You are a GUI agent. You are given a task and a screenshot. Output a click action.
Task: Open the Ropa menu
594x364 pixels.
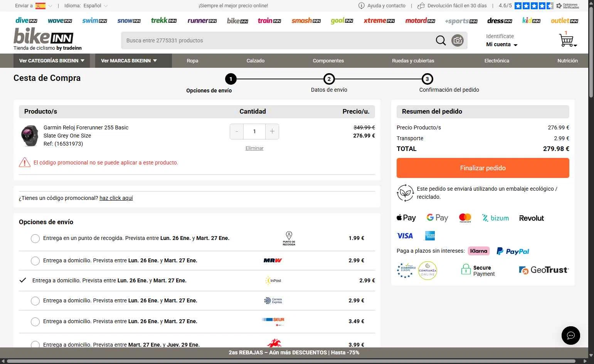[192, 61]
